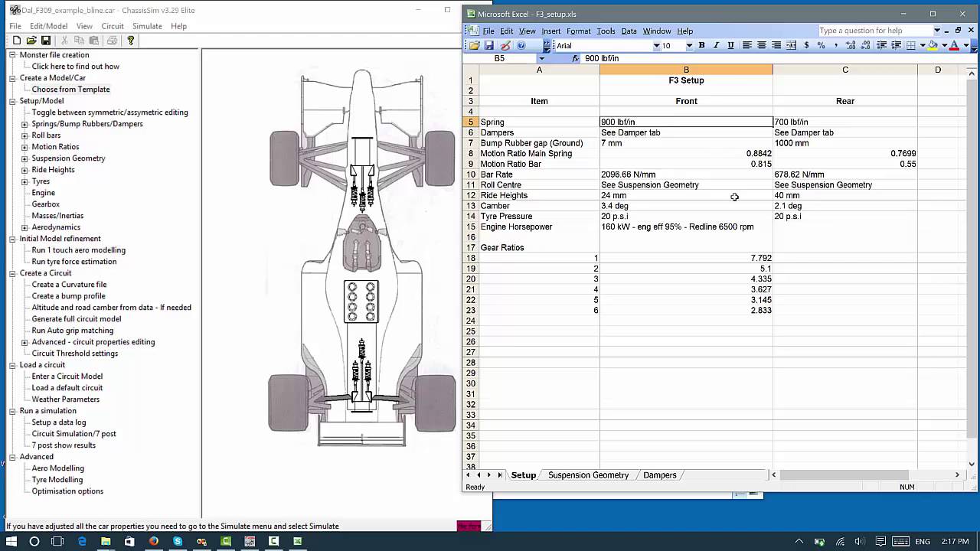The width and height of the screenshot is (980, 551).
Task: Collapse the Create a Circuit section
Action: click(12, 273)
